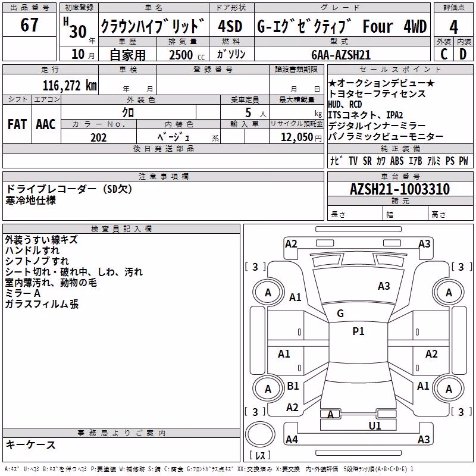Select the overall evaluation score 4
Screen dimensions: 476x476
[453, 27]
